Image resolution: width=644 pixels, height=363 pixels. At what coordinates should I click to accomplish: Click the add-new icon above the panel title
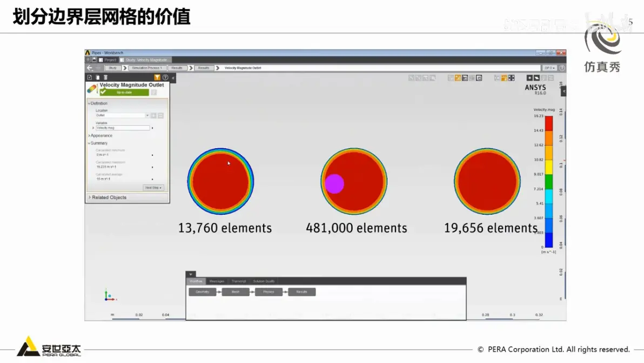[x=90, y=77]
